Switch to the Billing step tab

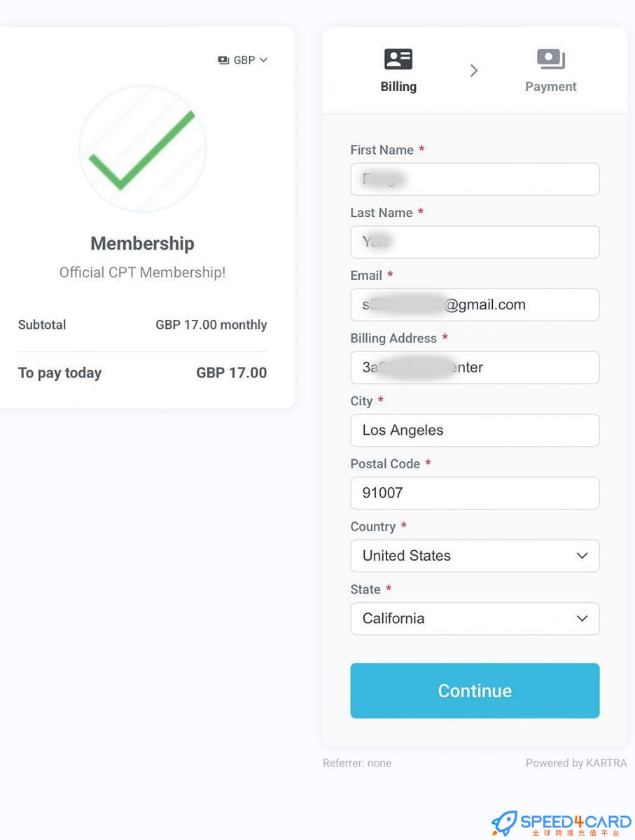(398, 86)
